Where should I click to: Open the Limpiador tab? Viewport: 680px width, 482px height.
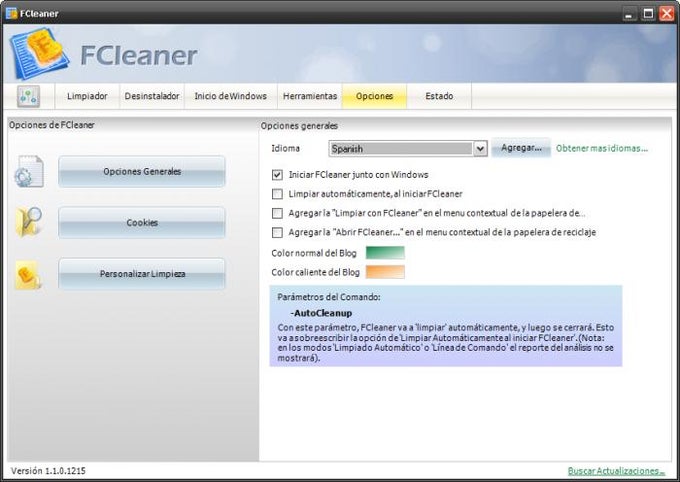[87, 96]
